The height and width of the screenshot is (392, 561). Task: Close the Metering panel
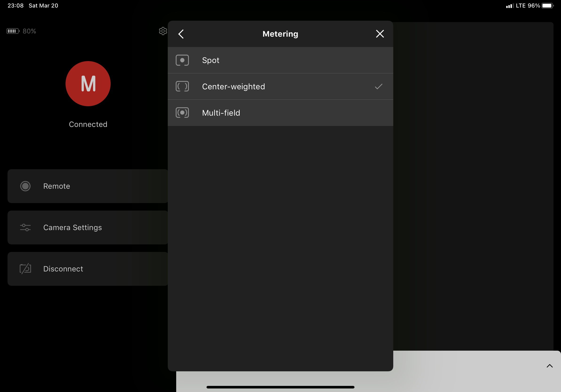pyautogui.click(x=380, y=34)
